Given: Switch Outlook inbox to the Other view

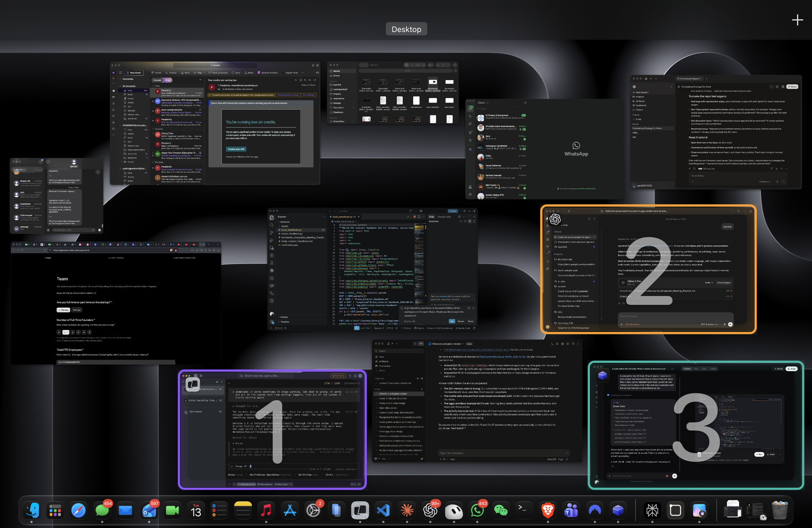Looking at the screenshot, I should tap(168, 80).
